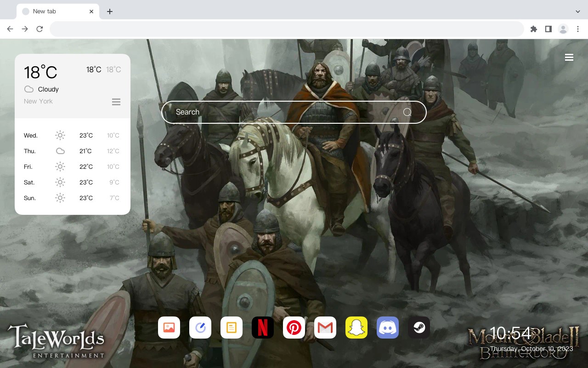Screen dimensions: 588x368
Task: Open the weather widget menu icon
Action: click(116, 102)
